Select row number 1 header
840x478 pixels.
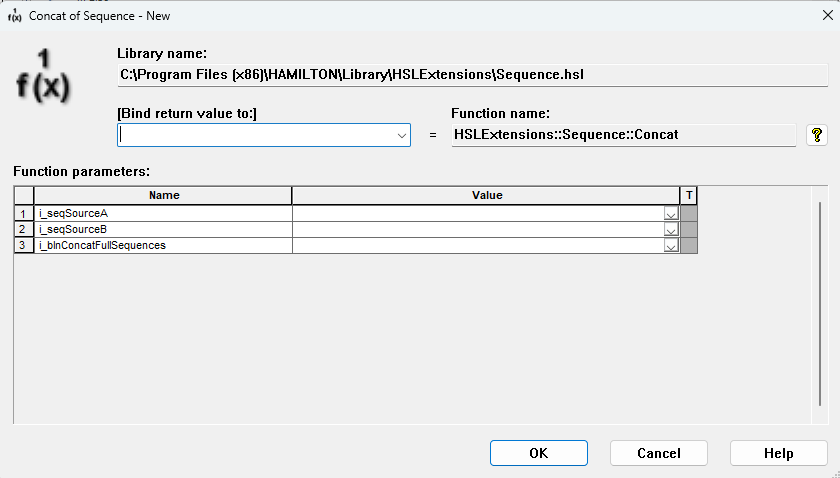pos(23,213)
